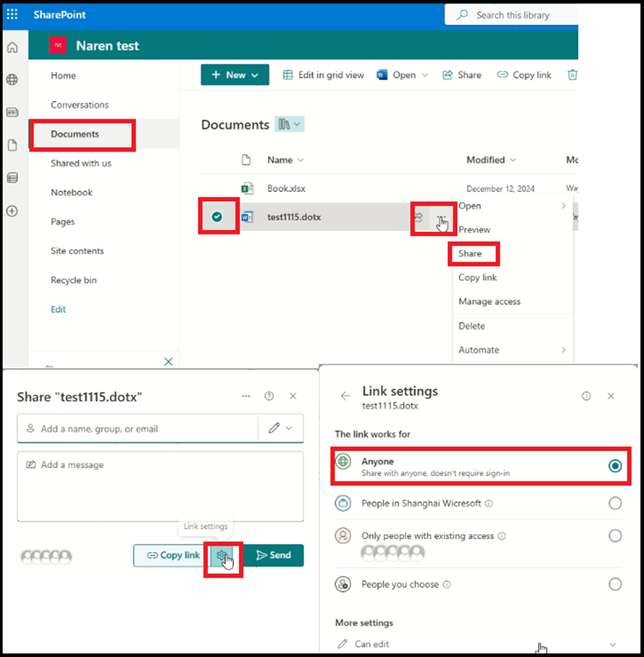Open the news feed icon in left rail
The height and width of the screenshot is (657, 644).
coord(13,113)
